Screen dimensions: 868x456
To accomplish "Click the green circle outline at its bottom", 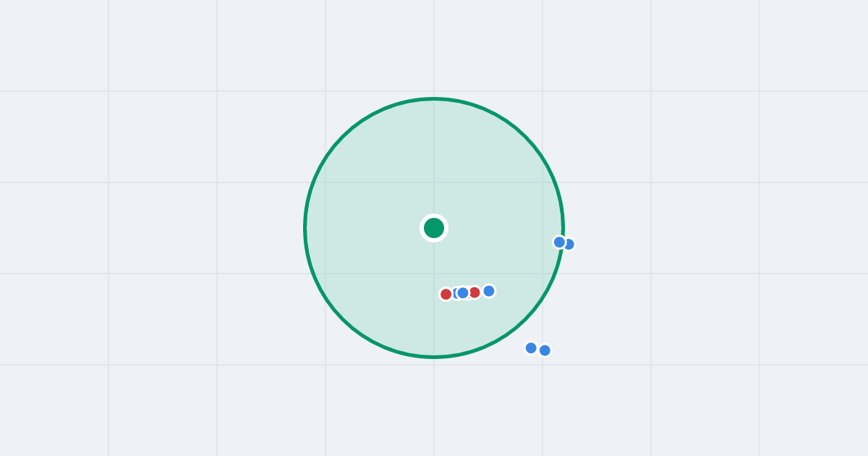I will (434, 356).
